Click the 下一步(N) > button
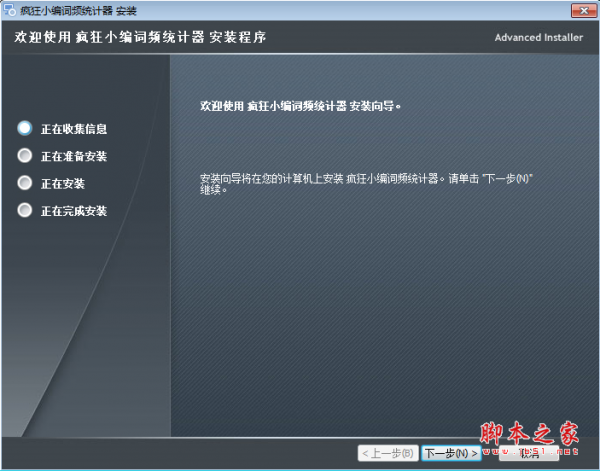 (451, 453)
